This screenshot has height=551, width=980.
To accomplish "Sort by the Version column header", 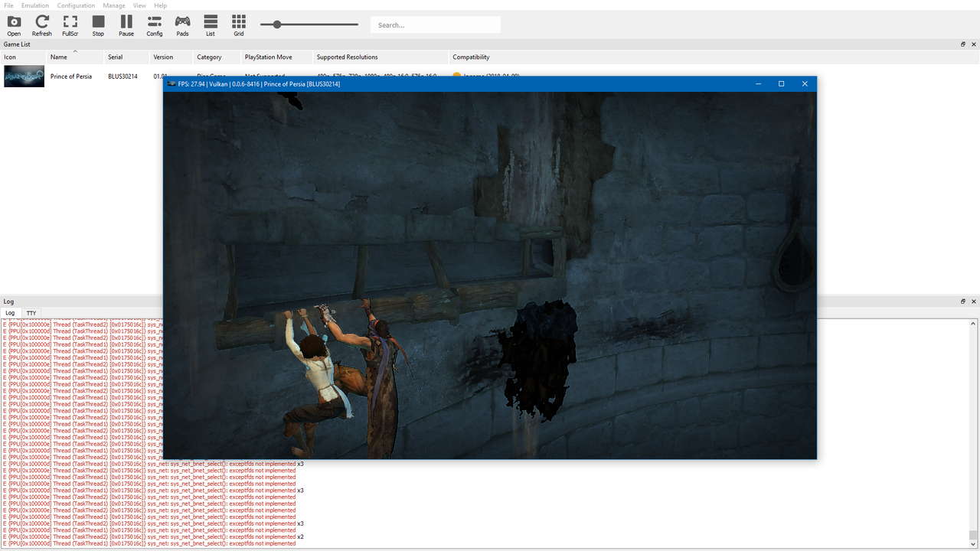I will [171, 57].
